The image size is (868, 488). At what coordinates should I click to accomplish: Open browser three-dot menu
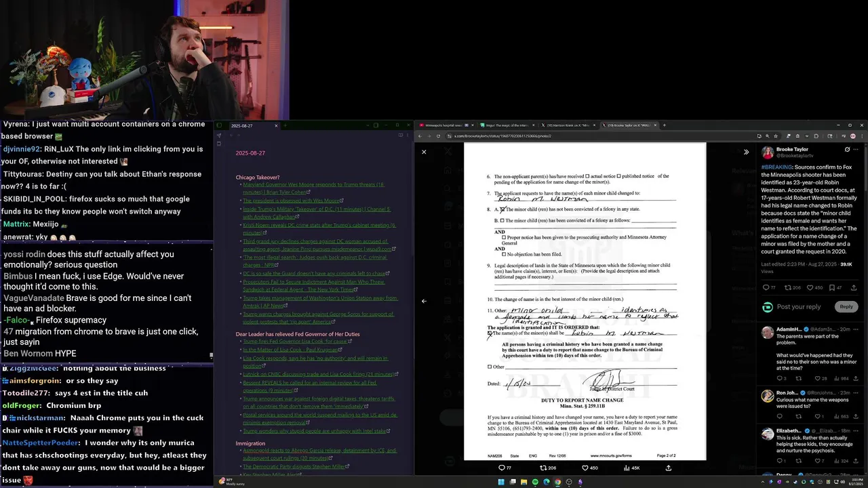(x=863, y=136)
